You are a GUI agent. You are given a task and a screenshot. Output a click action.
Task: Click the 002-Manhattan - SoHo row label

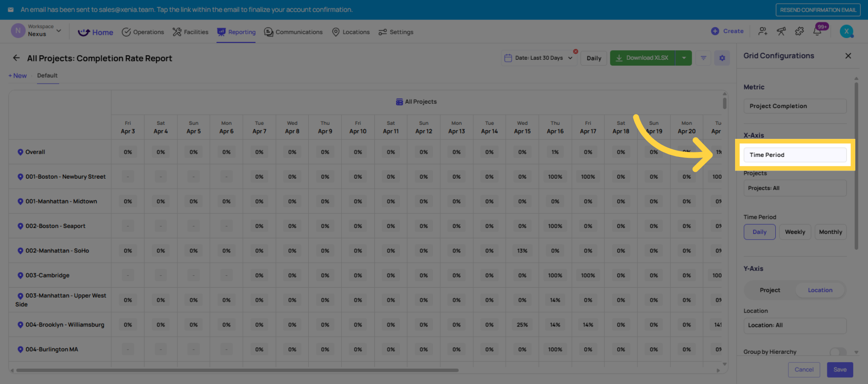pyautogui.click(x=57, y=251)
